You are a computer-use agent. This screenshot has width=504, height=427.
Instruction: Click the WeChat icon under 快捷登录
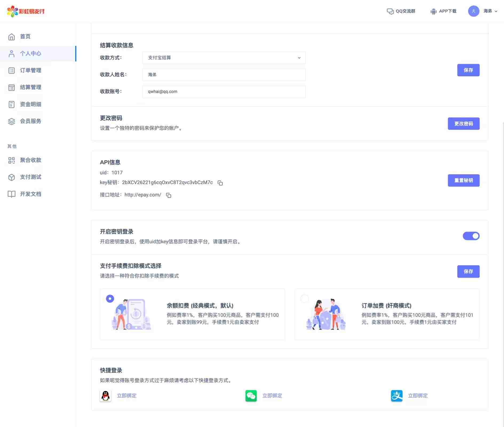[x=251, y=396]
